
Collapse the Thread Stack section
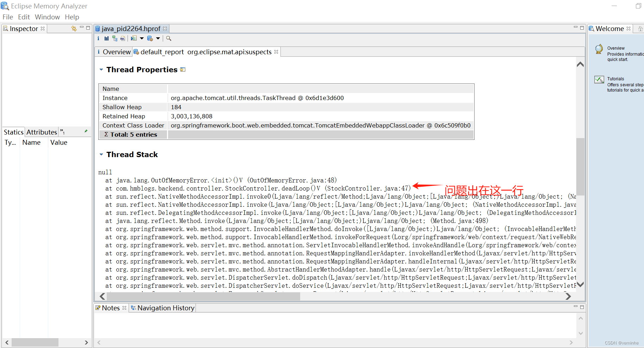point(101,155)
